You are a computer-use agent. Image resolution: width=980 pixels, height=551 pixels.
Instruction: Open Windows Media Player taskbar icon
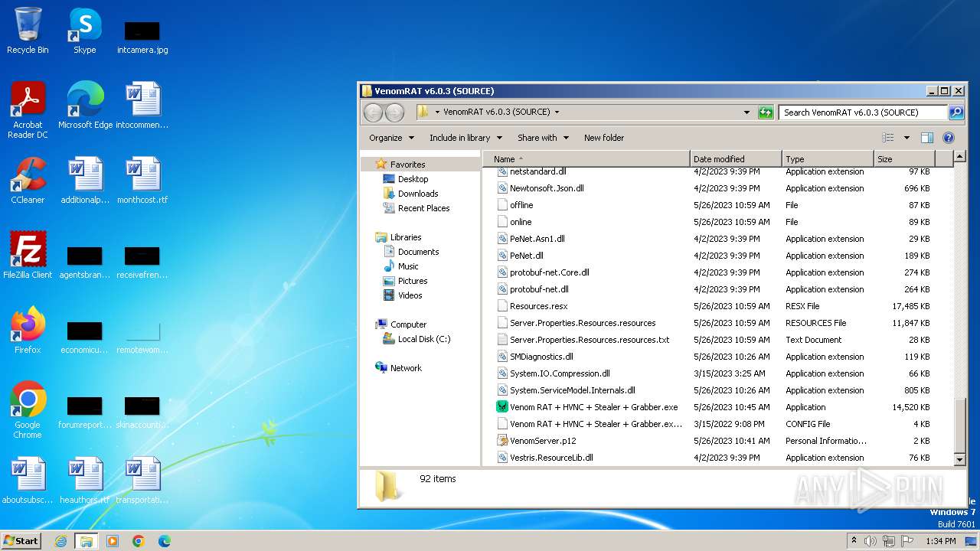pyautogui.click(x=113, y=541)
